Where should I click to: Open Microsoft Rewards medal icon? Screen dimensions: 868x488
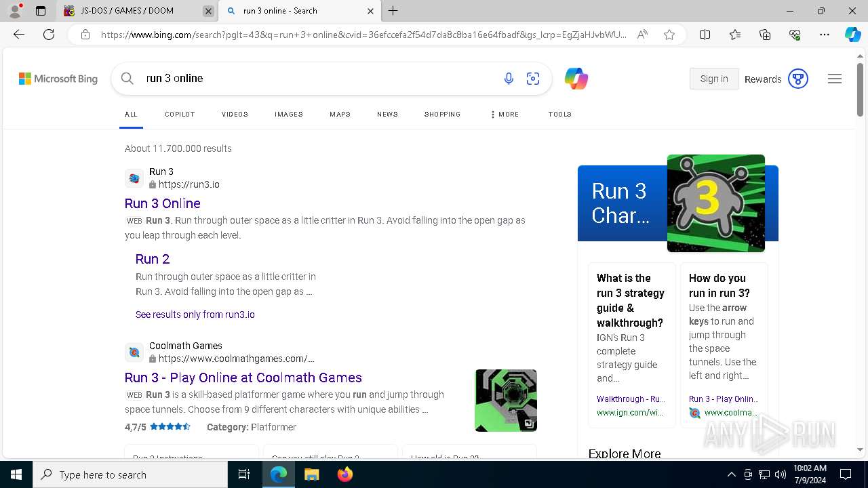coord(798,79)
